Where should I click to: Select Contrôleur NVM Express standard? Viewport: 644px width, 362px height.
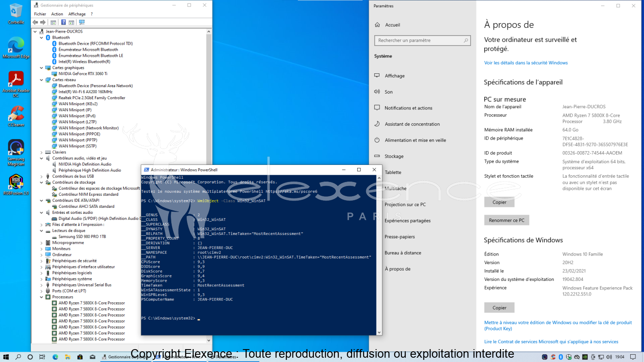[88, 195]
